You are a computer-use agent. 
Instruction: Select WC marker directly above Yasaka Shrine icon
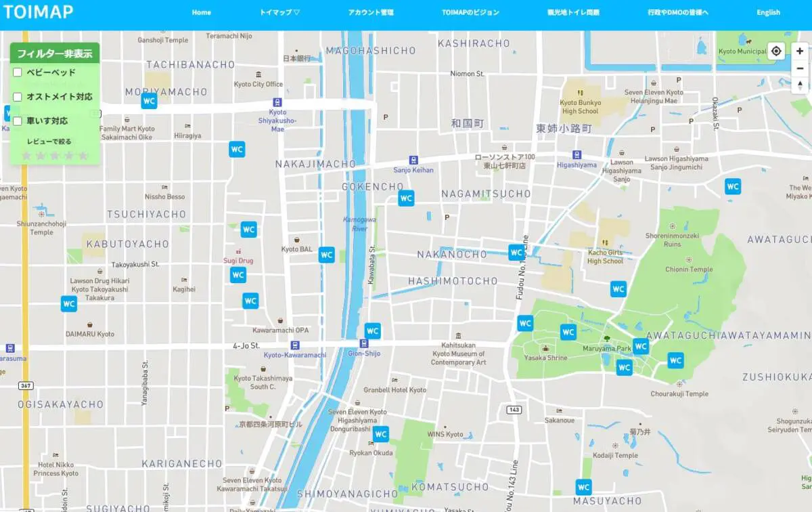[x=568, y=332]
